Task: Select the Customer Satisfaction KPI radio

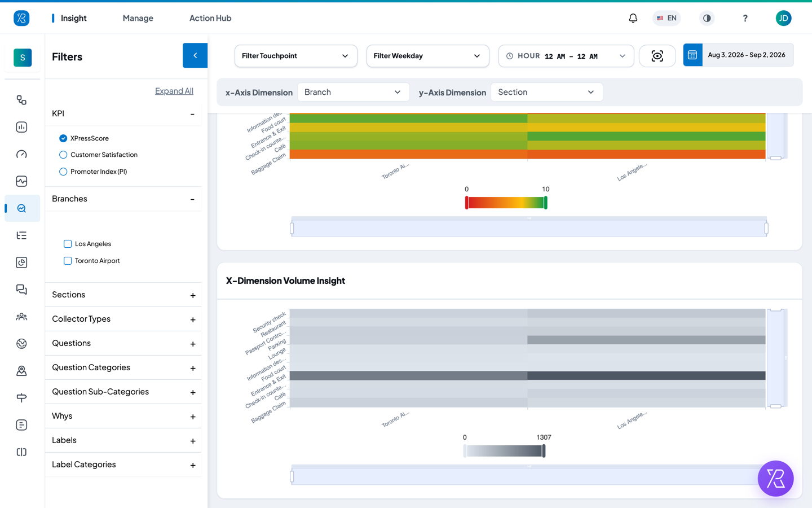Action: 63,155
